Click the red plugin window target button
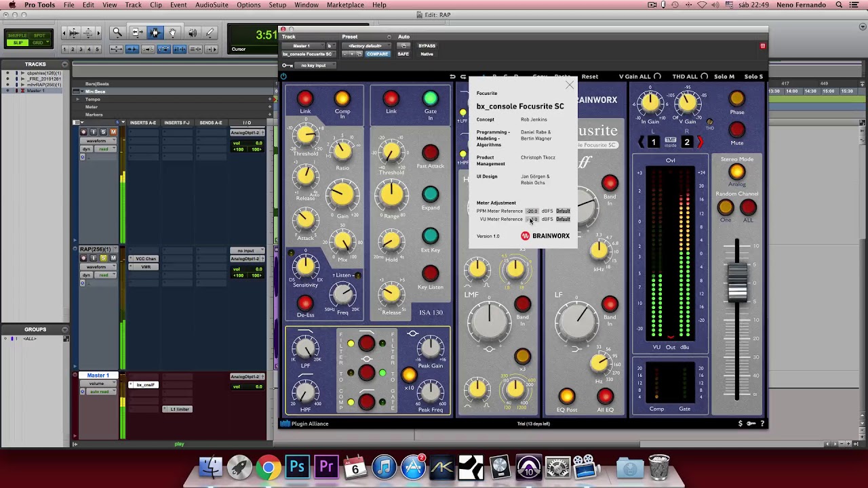The height and width of the screenshot is (488, 868). (762, 46)
